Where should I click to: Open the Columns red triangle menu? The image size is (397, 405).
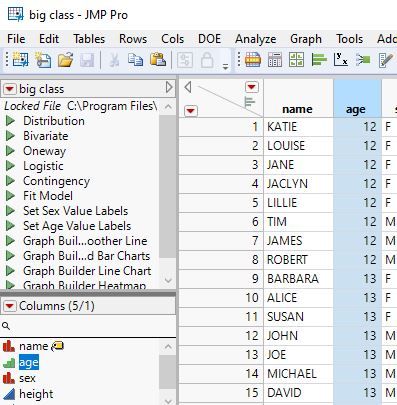point(9,306)
